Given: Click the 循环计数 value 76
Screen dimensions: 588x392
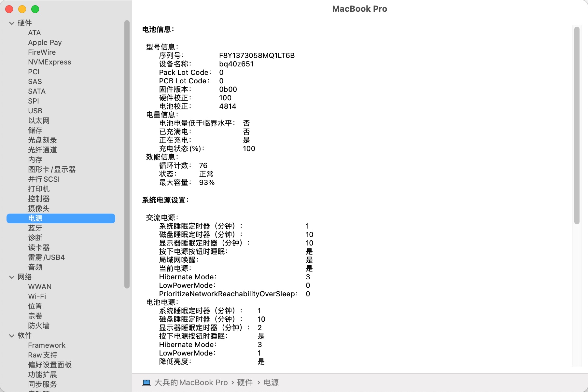Looking at the screenshot, I should point(203,166).
